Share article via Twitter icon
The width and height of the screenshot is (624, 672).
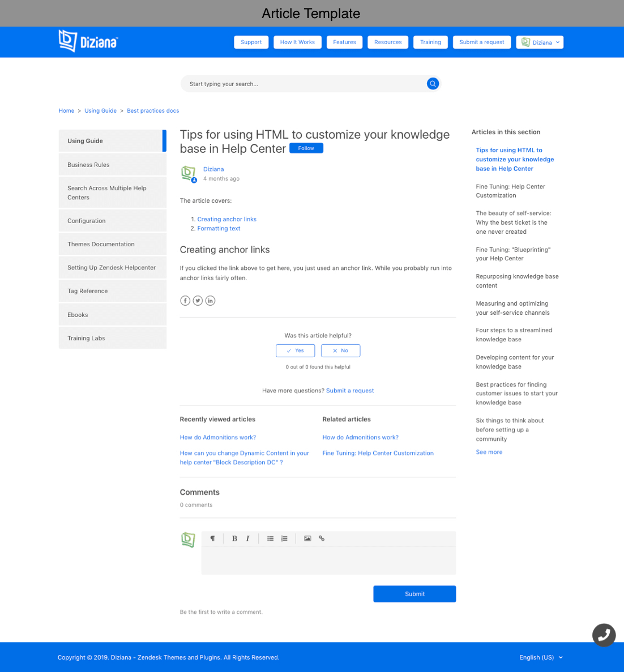198,301
